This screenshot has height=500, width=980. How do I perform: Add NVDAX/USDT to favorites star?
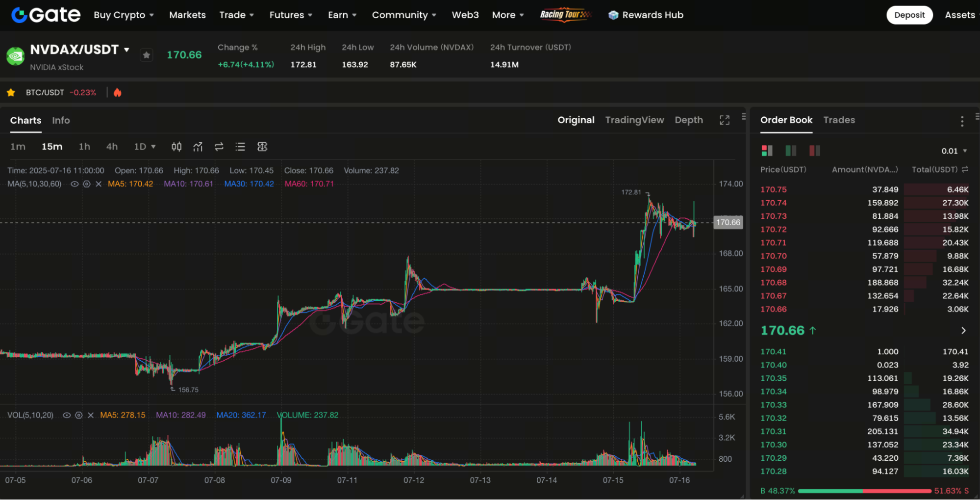coord(146,55)
